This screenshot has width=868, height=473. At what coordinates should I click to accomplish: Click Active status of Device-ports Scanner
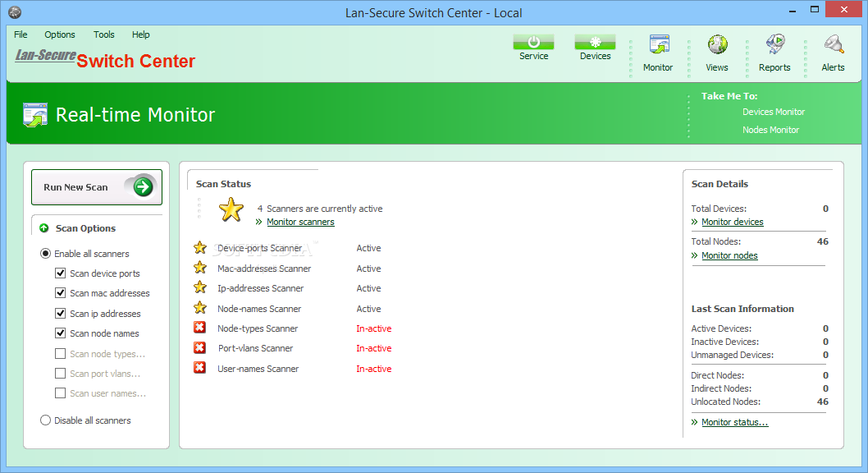[368, 248]
